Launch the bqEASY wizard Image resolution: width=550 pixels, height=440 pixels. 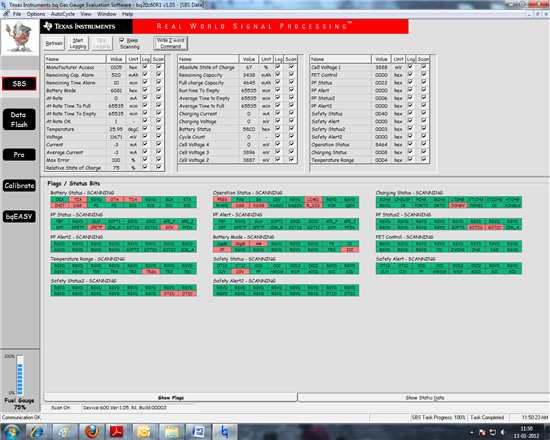click(x=19, y=216)
